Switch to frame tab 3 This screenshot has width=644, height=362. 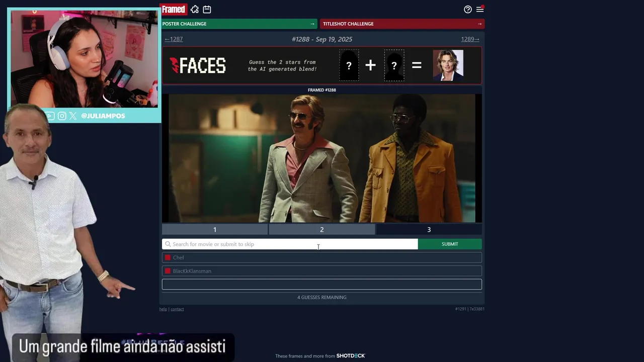(x=429, y=229)
